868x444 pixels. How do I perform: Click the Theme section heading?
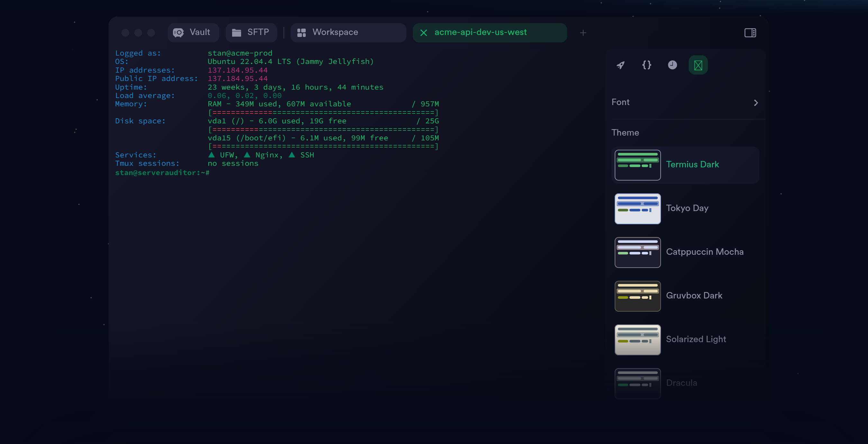point(625,133)
